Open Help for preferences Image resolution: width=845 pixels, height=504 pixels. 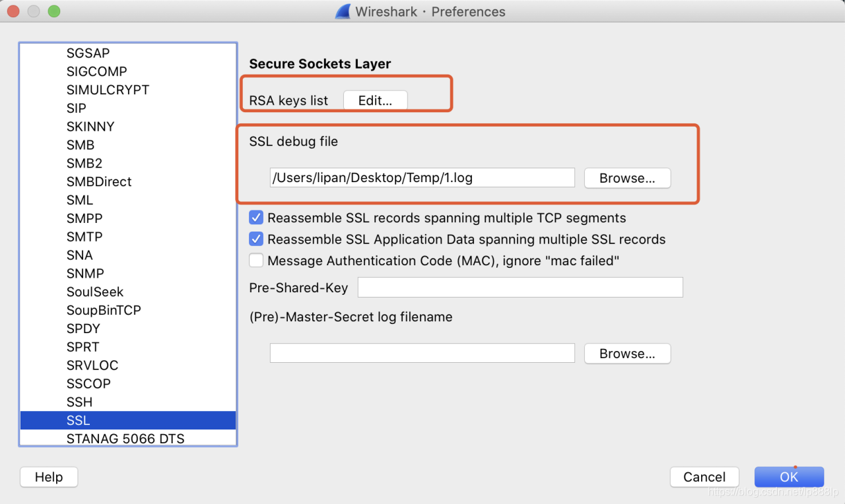(x=49, y=477)
